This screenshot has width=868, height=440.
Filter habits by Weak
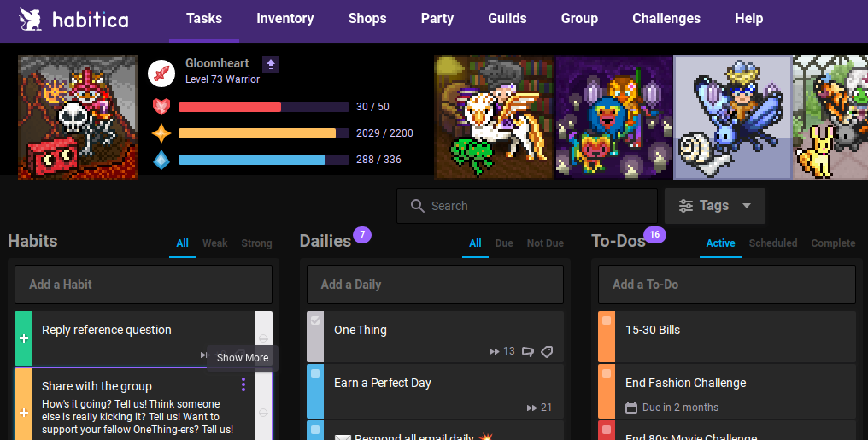click(214, 243)
